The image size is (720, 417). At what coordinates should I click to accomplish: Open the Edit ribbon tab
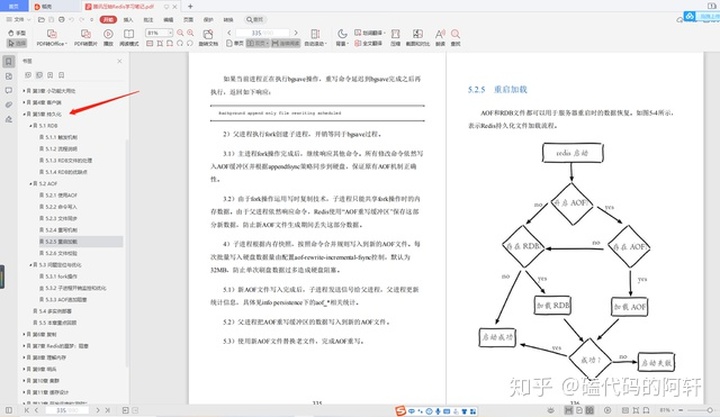169,20
